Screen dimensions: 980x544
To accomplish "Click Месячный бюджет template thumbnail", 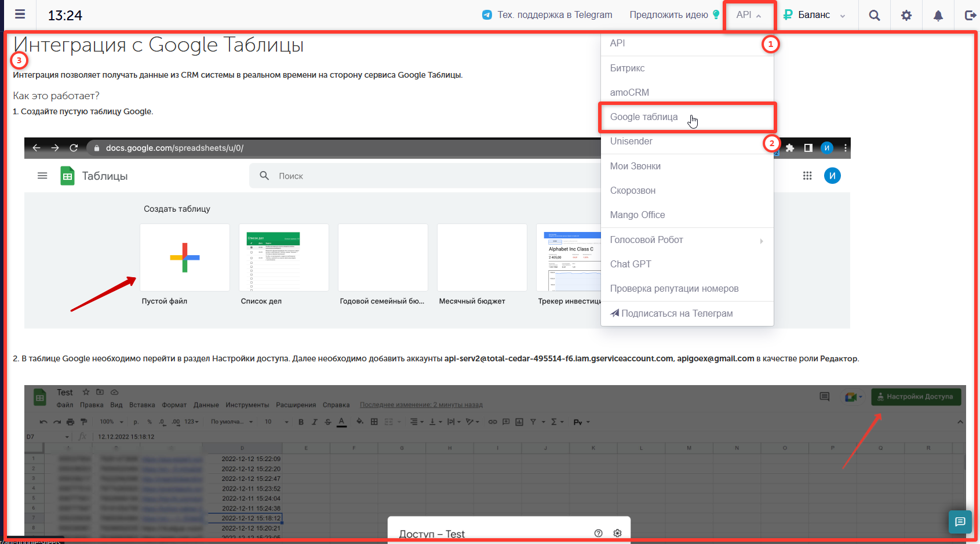I will 482,258.
